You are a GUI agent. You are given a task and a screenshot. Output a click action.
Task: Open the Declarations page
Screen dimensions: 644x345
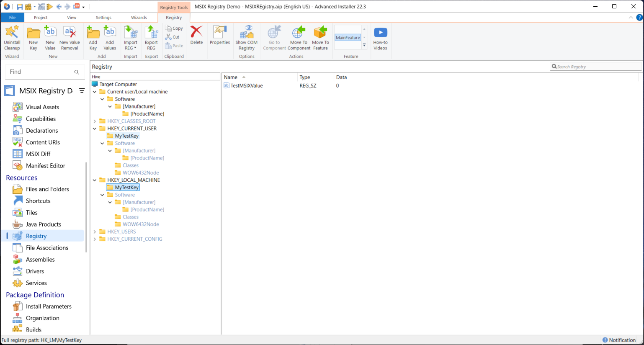pyautogui.click(x=42, y=131)
